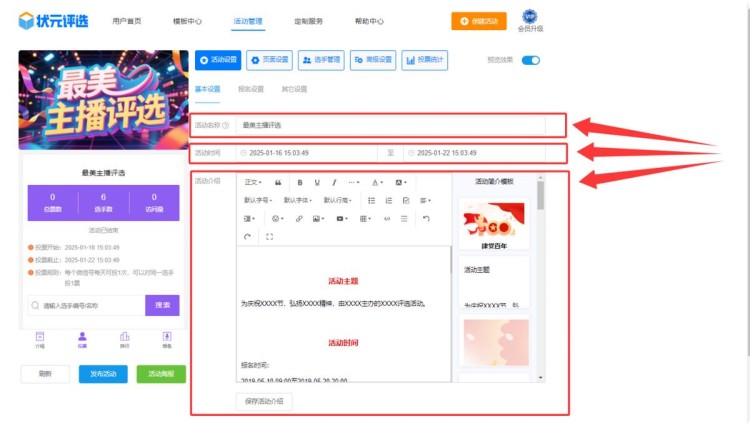750x426 pixels.
Task: Insert a hyperlink using the link icon
Action: pyautogui.click(x=299, y=218)
